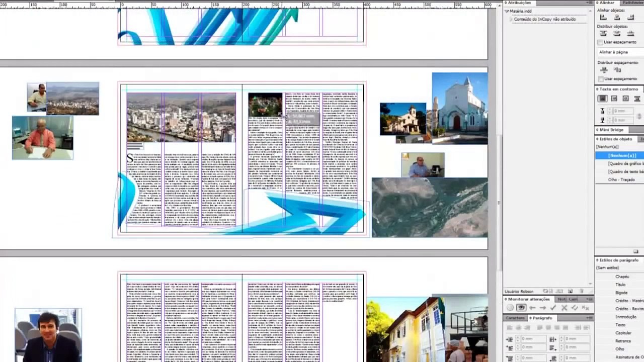Click justify all lines paragraph icon
This screenshot has width=644, height=362.
pos(566,327)
